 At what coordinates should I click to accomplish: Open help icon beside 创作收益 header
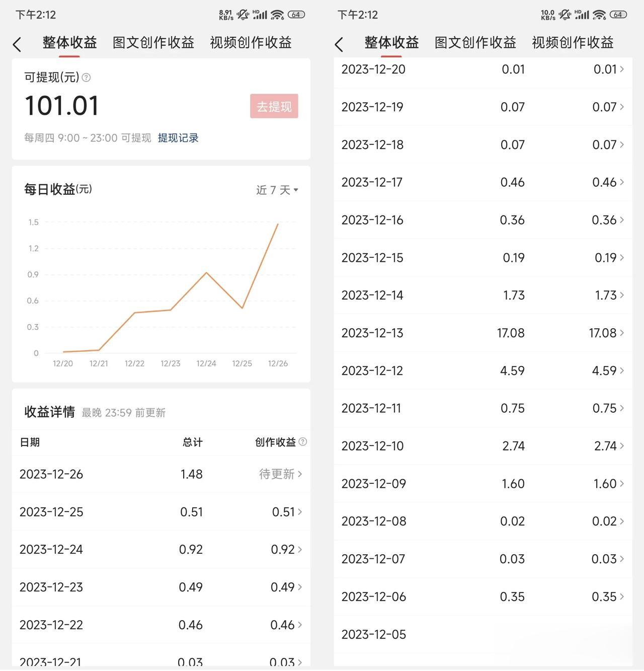[x=302, y=441]
